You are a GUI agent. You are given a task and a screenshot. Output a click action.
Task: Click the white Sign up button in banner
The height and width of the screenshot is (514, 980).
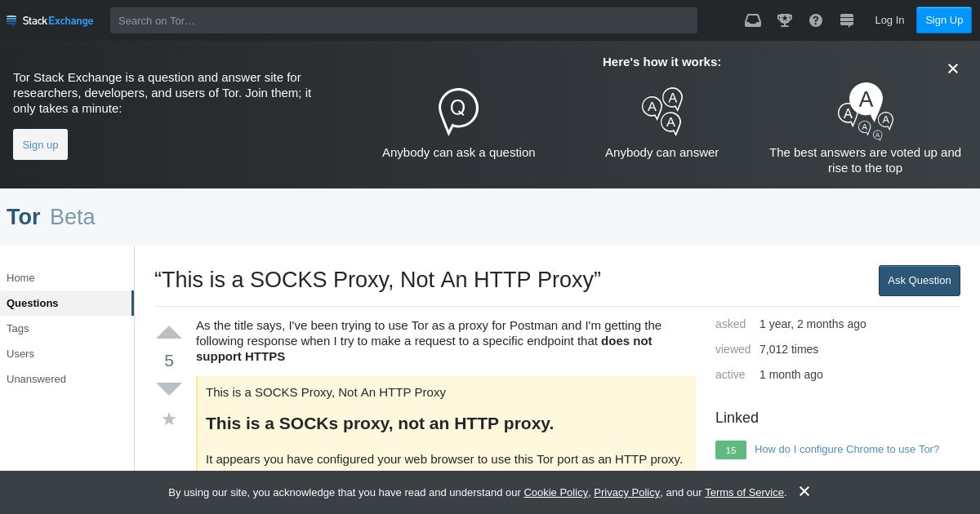coord(40,144)
